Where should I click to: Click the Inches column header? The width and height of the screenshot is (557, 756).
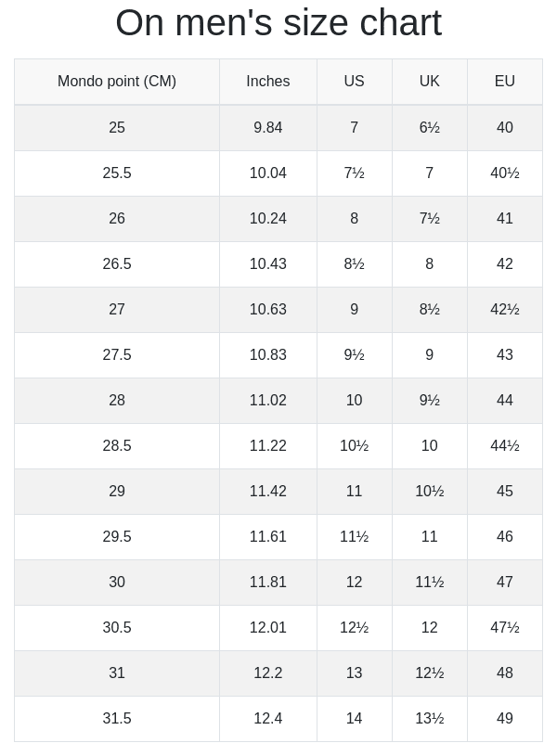tap(268, 82)
